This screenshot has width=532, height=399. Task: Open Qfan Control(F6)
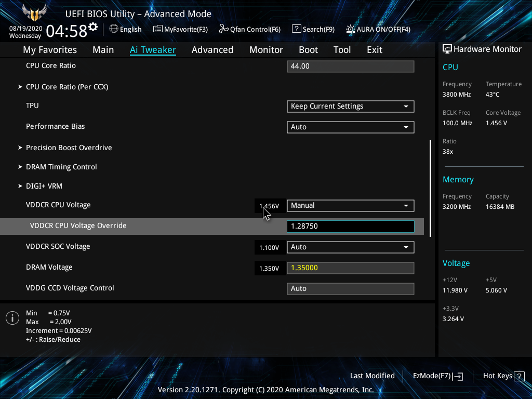tap(250, 29)
